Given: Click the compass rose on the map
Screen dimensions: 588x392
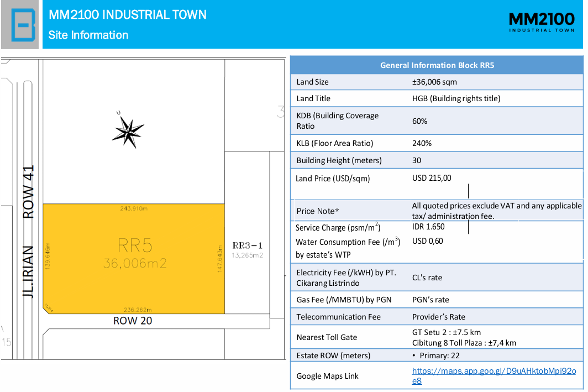Looking at the screenshot, I should click(128, 132).
